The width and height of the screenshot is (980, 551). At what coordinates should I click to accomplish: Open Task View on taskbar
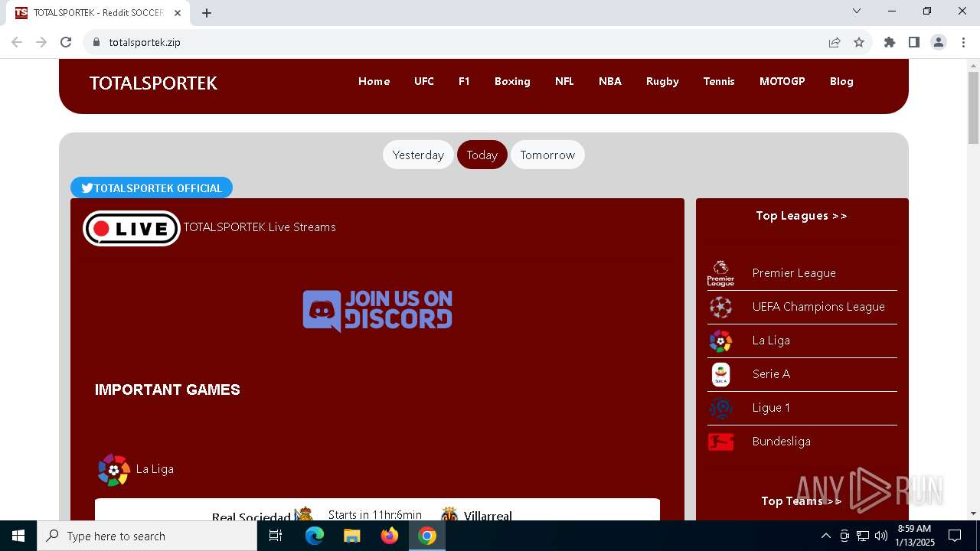coord(276,536)
